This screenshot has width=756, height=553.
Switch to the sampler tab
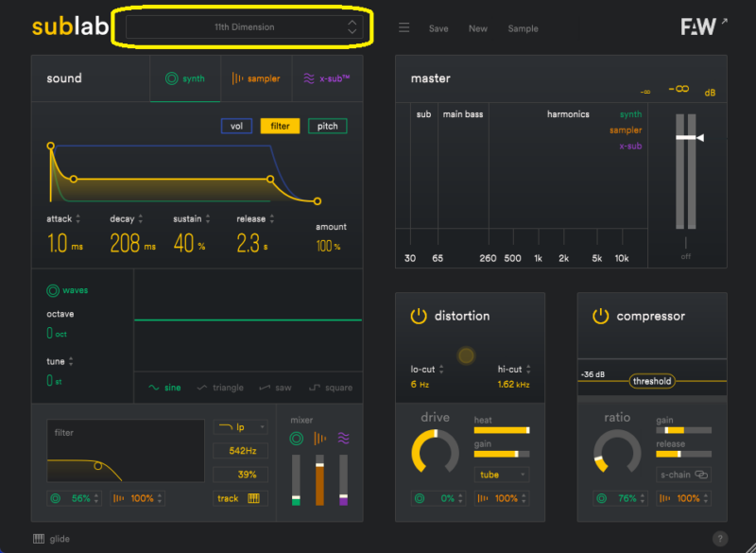coord(256,78)
